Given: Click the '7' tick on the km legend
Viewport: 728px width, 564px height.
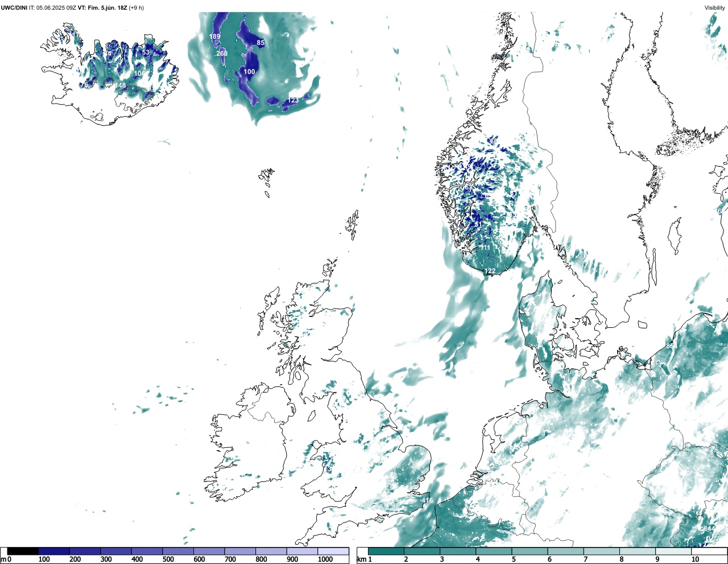Looking at the screenshot, I should point(585,560).
